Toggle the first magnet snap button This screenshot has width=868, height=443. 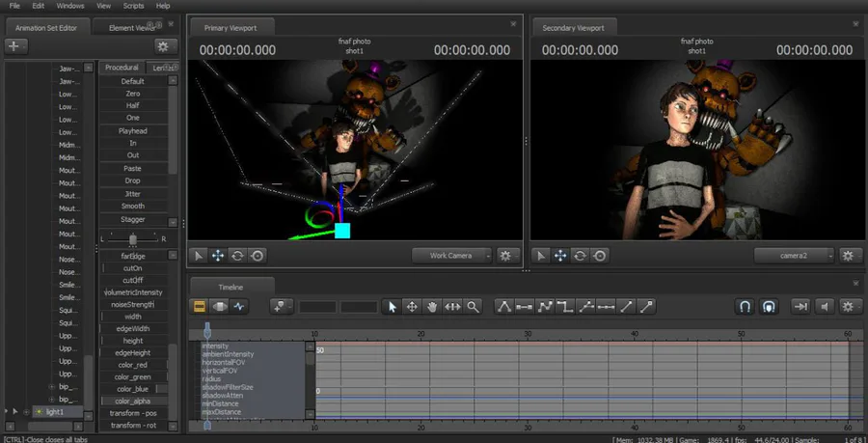pos(746,306)
